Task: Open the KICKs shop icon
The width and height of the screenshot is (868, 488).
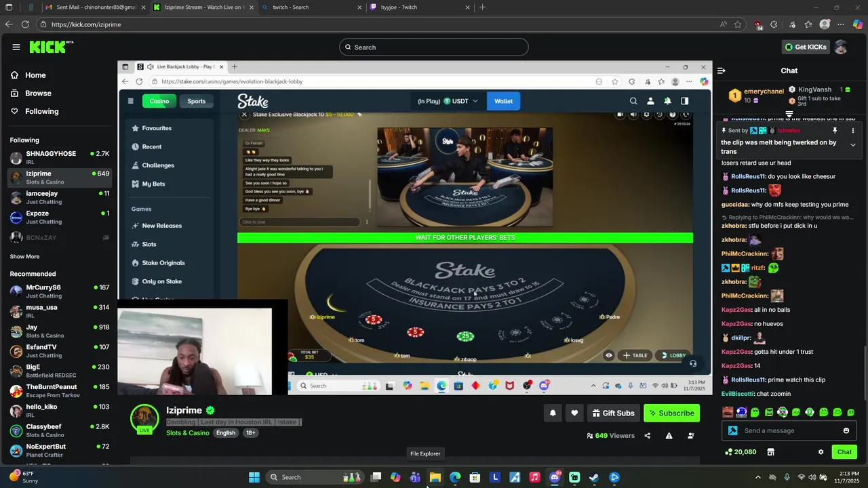Action: point(770,452)
